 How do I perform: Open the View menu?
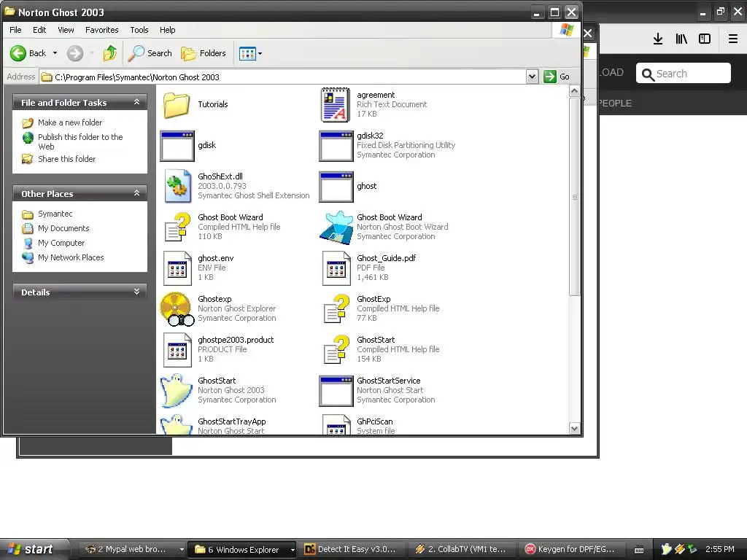pos(66,30)
